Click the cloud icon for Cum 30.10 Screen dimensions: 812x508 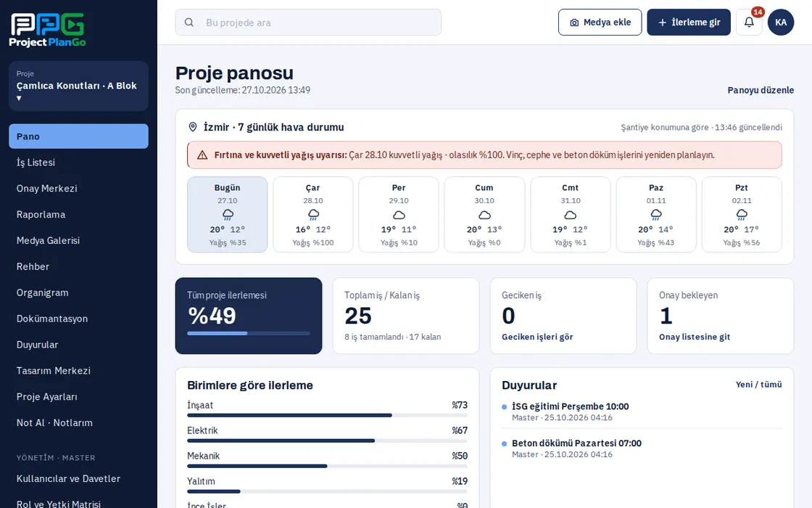[484, 215]
